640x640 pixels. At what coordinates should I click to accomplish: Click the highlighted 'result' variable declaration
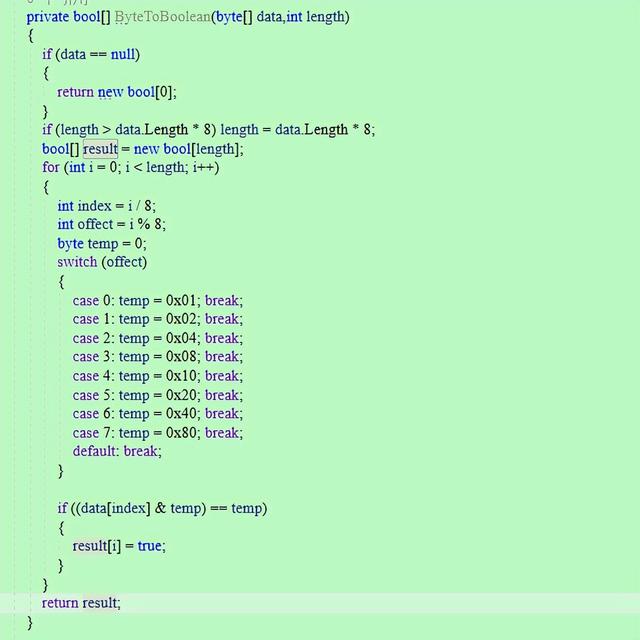100,149
